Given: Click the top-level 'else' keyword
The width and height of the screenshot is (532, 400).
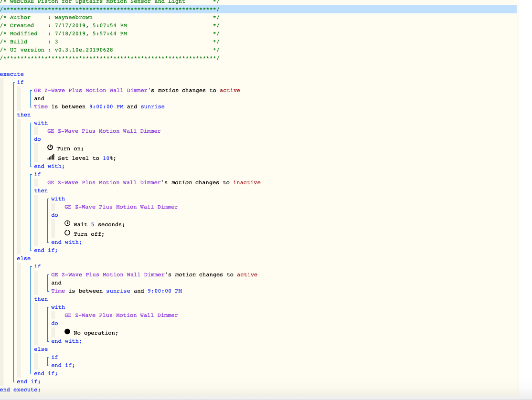Looking at the screenshot, I should click(24, 259).
